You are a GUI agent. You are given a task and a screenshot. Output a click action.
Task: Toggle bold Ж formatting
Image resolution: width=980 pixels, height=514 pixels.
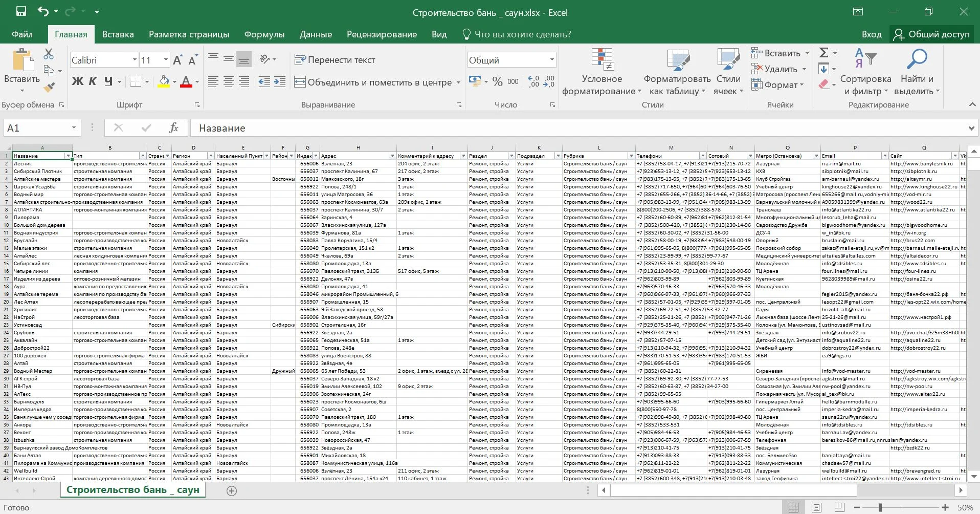coord(78,81)
